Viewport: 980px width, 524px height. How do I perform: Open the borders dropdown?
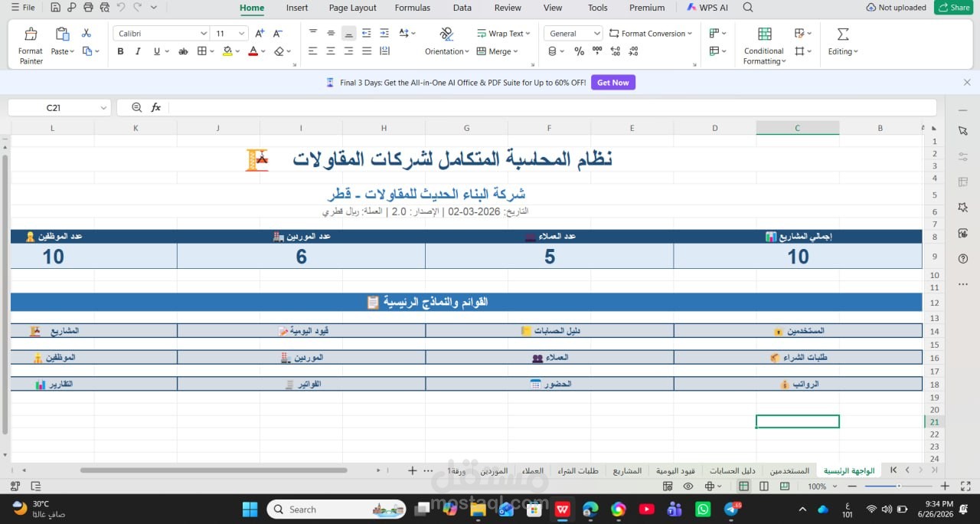[x=211, y=51]
